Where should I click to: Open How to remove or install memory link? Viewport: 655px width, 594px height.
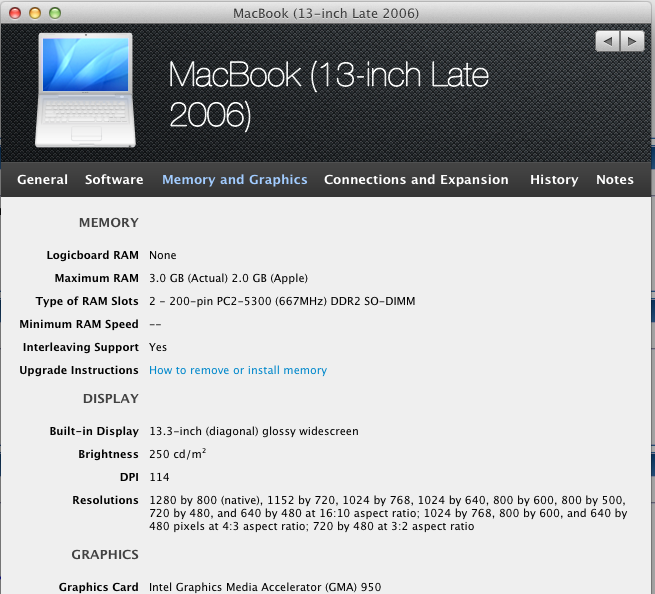tap(238, 370)
